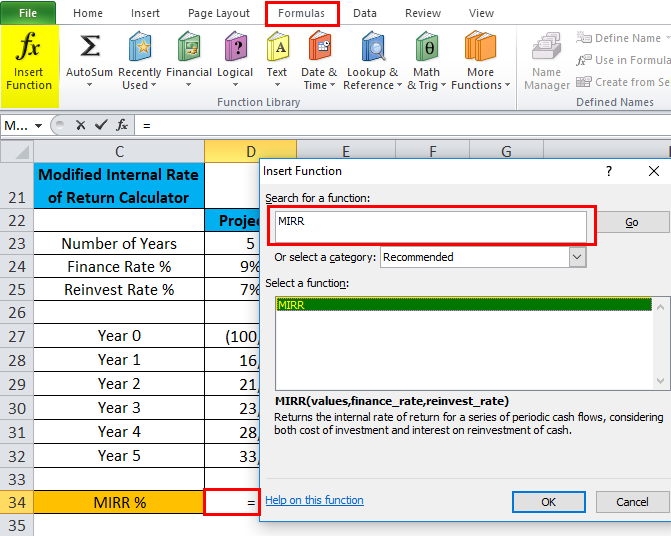
Task: Expand the Logical dropdown arrow
Action: click(x=235, y=85)
